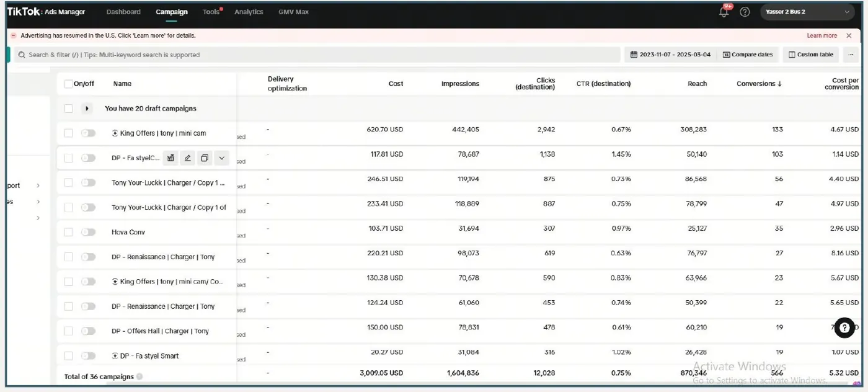The width and height of the screenshot is (868, 392).
Task: Focus the Search & filter input field
Action: click(x=317, y=55)
